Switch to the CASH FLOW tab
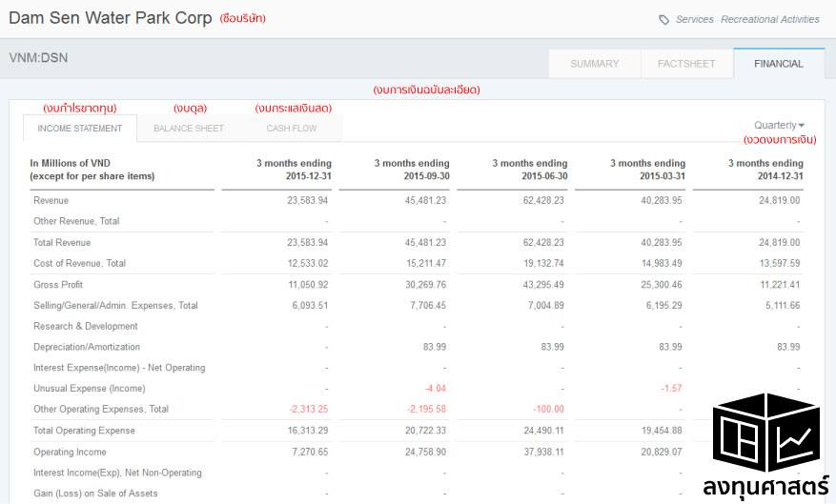Image resolution: width=836 pixels, height=504 pixels. point(292,129)
